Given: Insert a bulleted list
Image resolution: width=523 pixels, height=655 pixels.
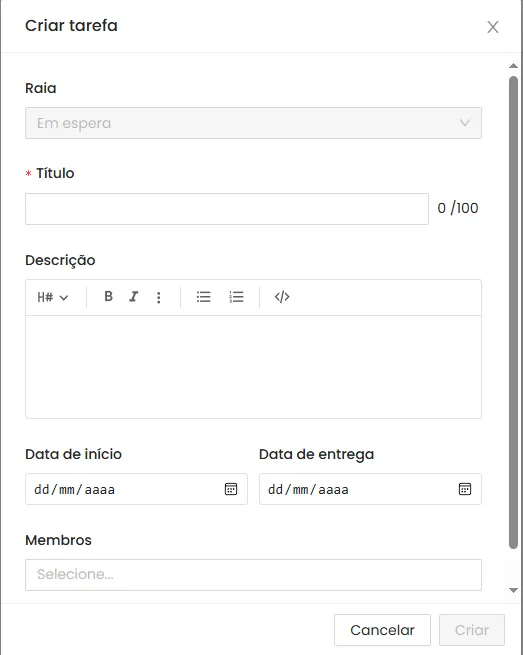Looking at the screenshot, I should click(x=203, y=297).
